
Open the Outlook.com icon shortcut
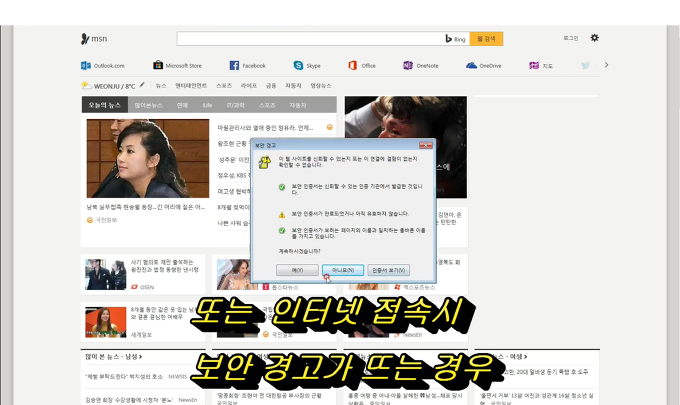[x=85, y=65]
